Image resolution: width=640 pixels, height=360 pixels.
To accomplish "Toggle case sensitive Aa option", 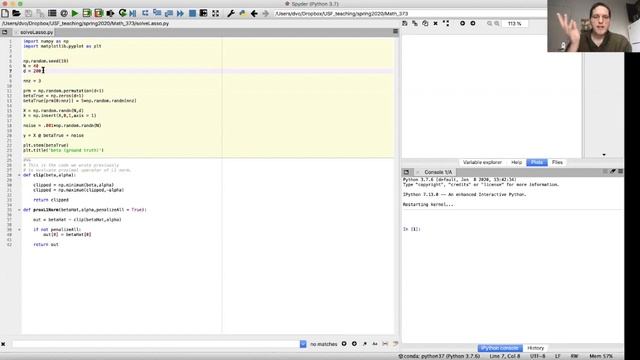I will (375, 344).
